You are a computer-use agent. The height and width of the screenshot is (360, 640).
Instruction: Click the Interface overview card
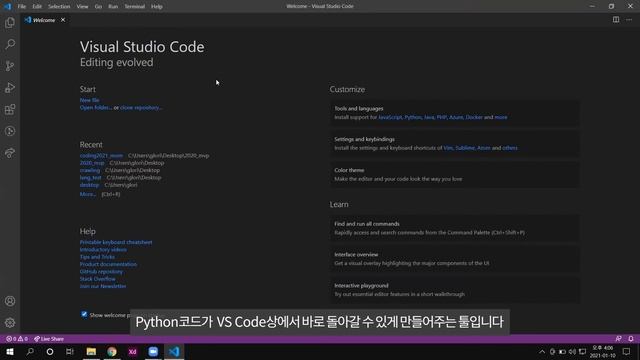pyautogui.click(x=454, y=259)
